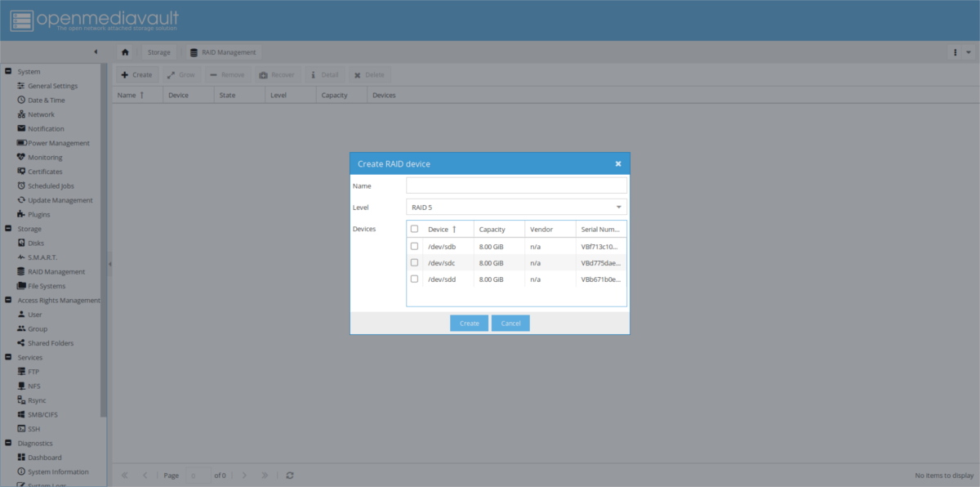Screen dimensions: 980x487
Task: Click the Delete toolbar button
Action: click(368, 74)
